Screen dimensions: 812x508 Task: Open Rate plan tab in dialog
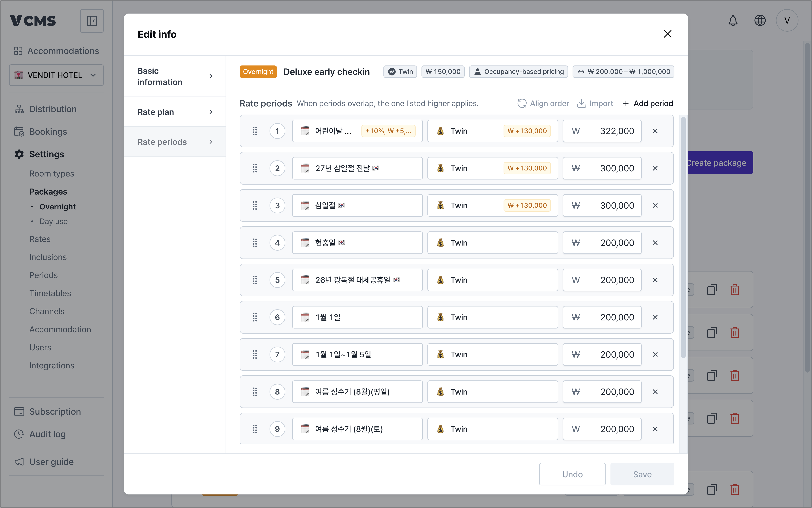point(175,112)
